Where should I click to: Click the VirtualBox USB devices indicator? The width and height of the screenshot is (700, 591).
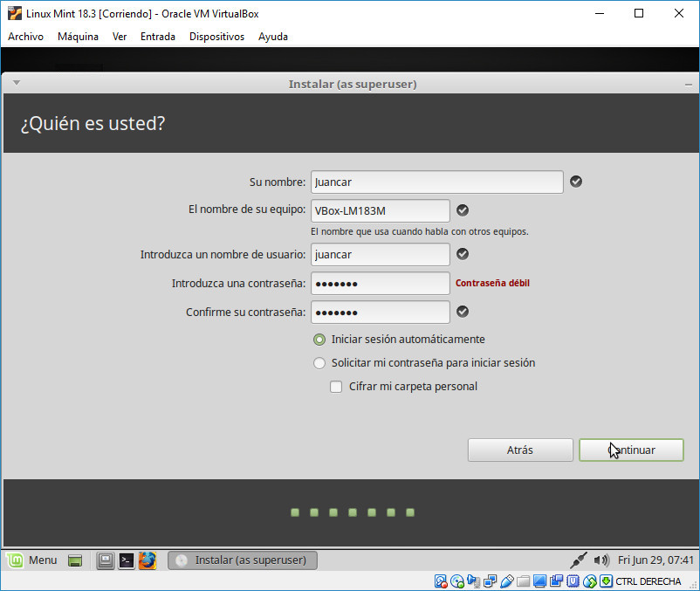507,581
